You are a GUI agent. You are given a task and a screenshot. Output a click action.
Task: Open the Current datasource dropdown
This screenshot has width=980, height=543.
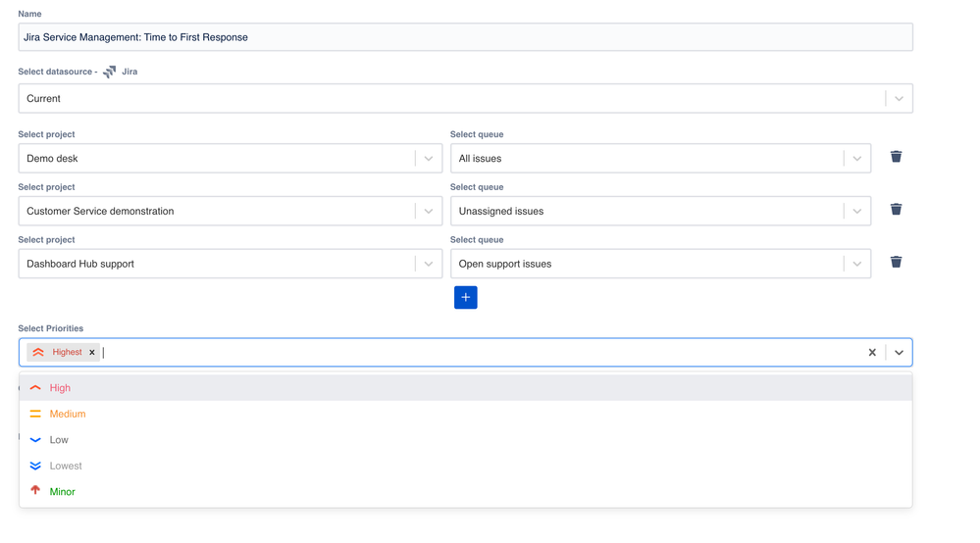[466, 99]
